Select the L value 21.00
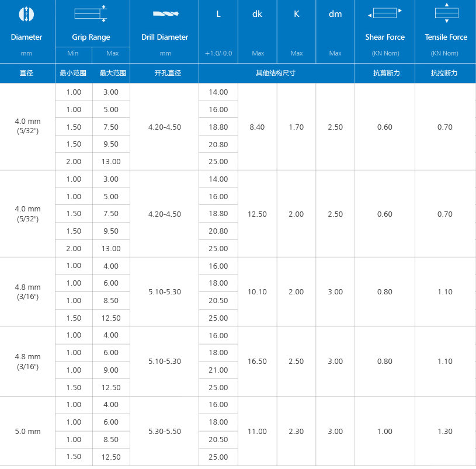The height and width of the screenshot is (469, 476). (x=218, y=370)
